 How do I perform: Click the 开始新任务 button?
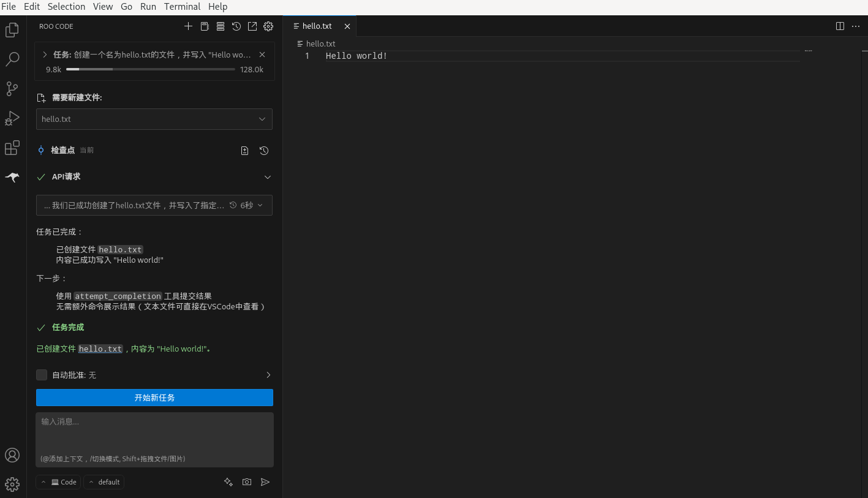[x=154, y=398]
